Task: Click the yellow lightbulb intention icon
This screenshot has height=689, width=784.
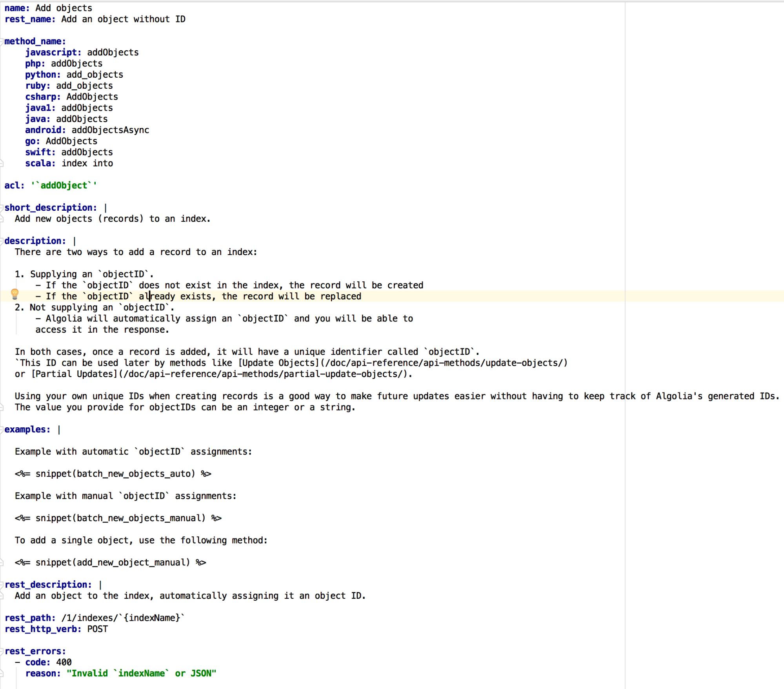Action: coord(15,294)
